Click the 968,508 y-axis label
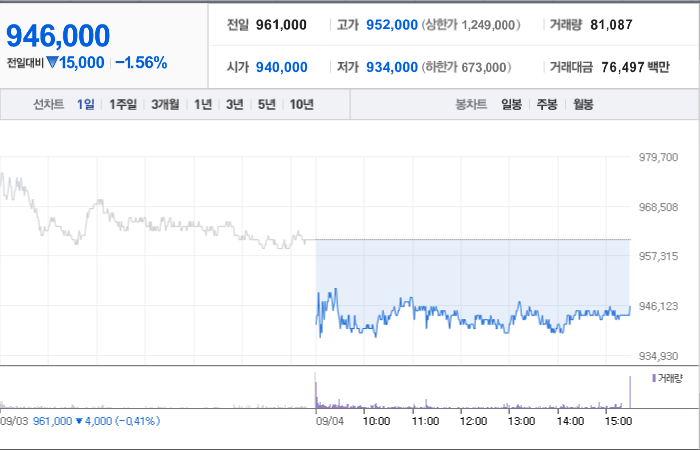700x450 pixels. [658, 207]
